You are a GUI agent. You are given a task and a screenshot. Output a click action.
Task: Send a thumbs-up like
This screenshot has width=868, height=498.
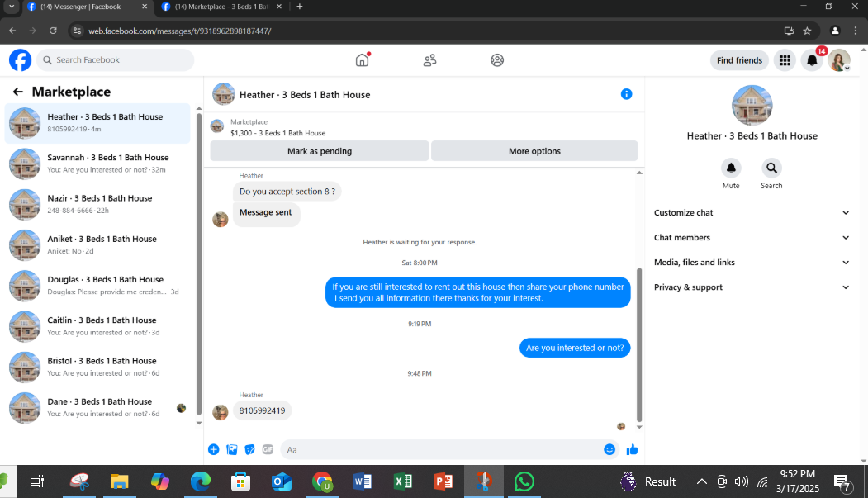(x=632, y=449)
